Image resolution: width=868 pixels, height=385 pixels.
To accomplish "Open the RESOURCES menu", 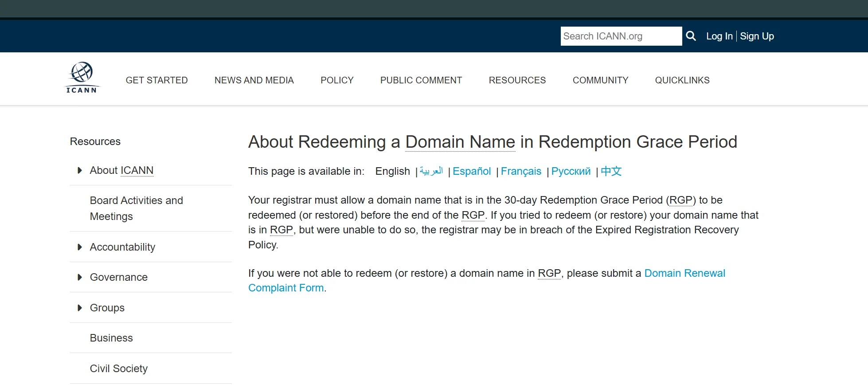I will [517, 80].
